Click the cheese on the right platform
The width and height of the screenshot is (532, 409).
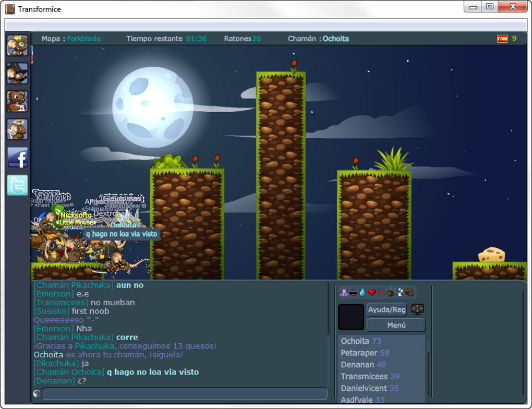491,255
